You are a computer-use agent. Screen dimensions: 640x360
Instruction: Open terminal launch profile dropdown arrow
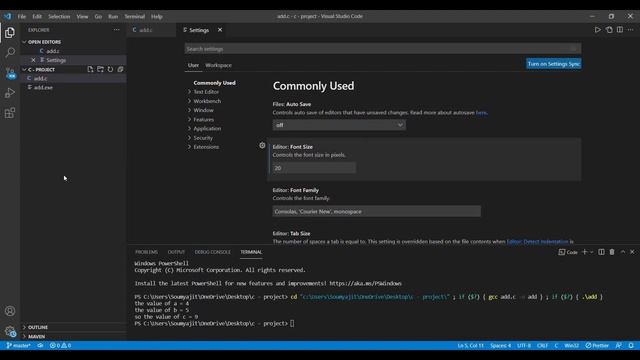[x=591, y=252]
